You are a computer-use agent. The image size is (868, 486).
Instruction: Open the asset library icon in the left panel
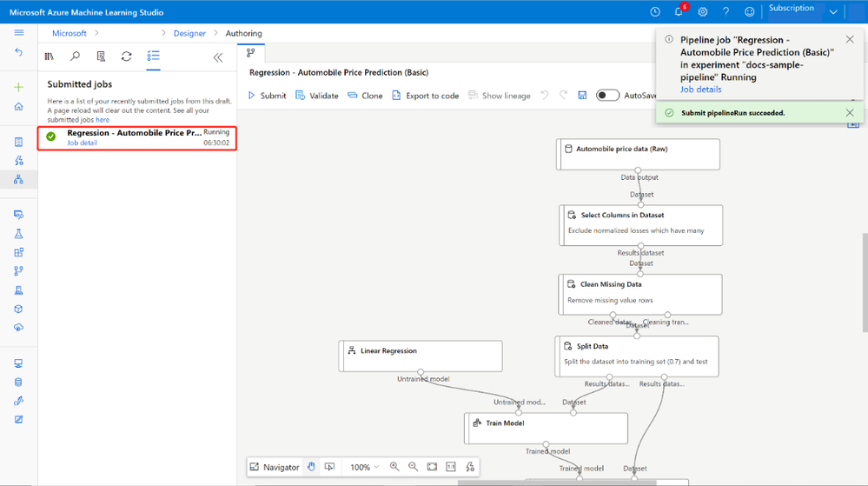pos(50,57)
